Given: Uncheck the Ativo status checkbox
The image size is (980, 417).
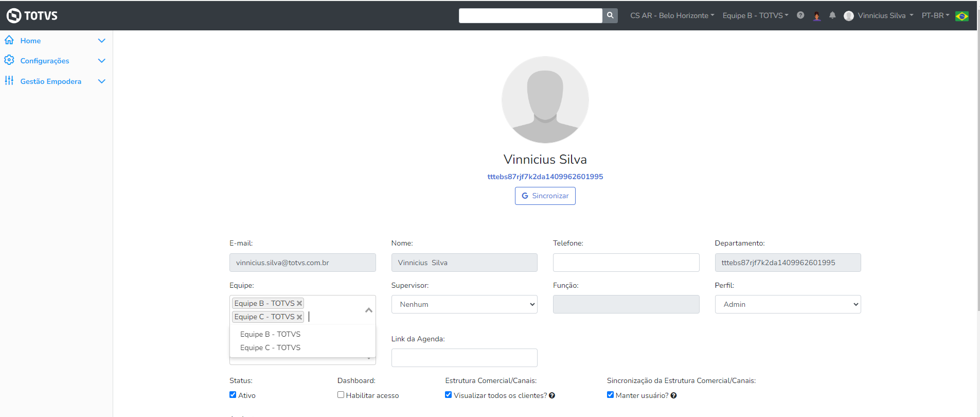Looking at the screenshot, I should [233, 395].
